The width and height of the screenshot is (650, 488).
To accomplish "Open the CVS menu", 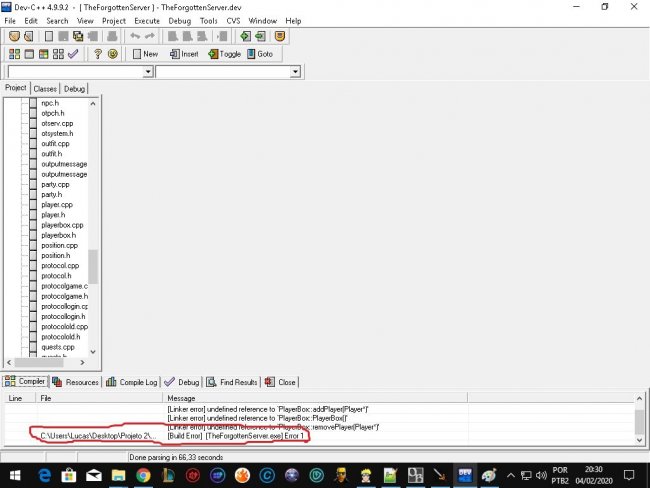I will point(233,21).
